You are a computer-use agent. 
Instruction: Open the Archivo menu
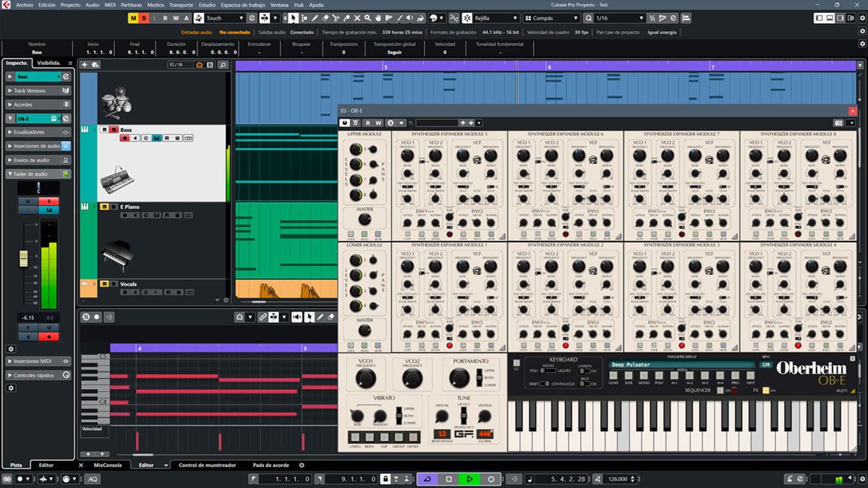tap(25, 4)
